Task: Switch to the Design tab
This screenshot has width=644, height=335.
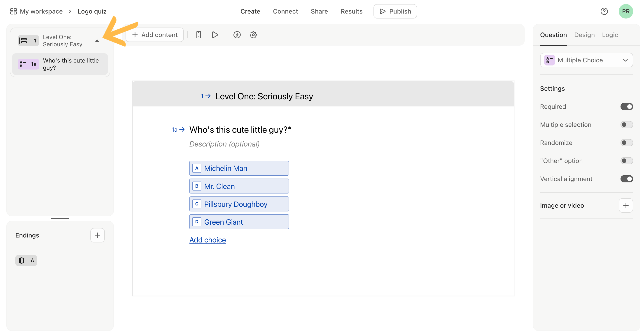Action: point(584,35)
